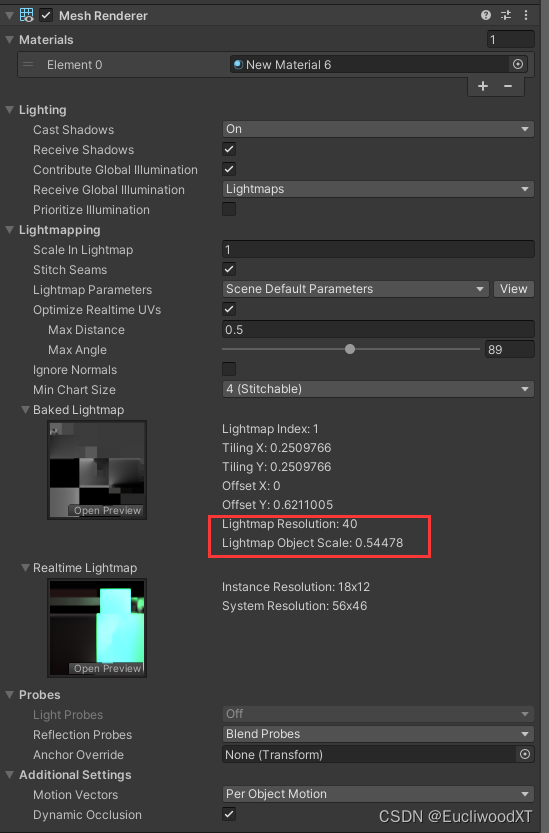This screenshot has width=549, height=833.
Task: Open Receive Global Illumination dropdown
Action: (x=378, y=189)
